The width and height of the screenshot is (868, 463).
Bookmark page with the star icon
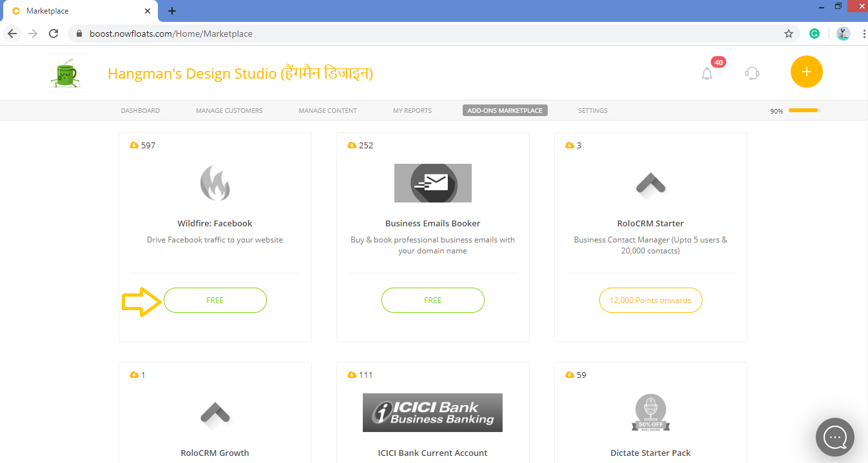click(x=789, y=34)
